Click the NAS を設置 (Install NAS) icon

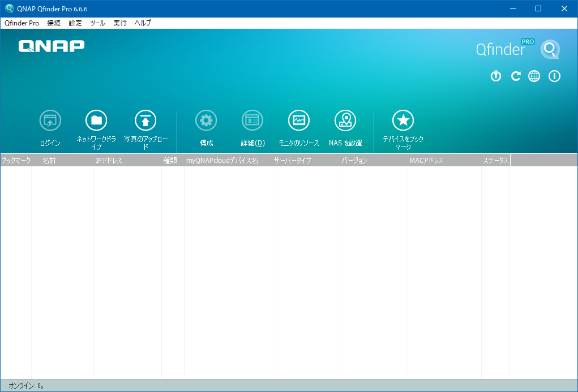pos(345,120)
